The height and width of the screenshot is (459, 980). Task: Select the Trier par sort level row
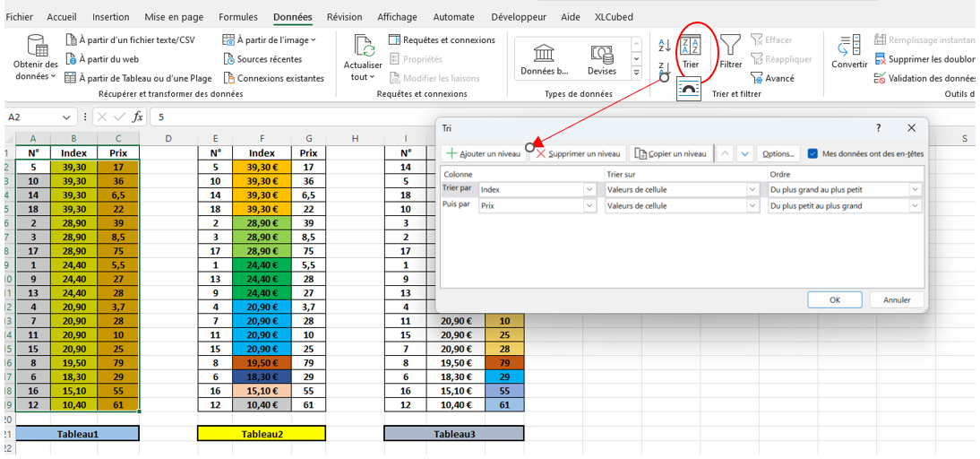pyautogui.click(x=682, y=189)
